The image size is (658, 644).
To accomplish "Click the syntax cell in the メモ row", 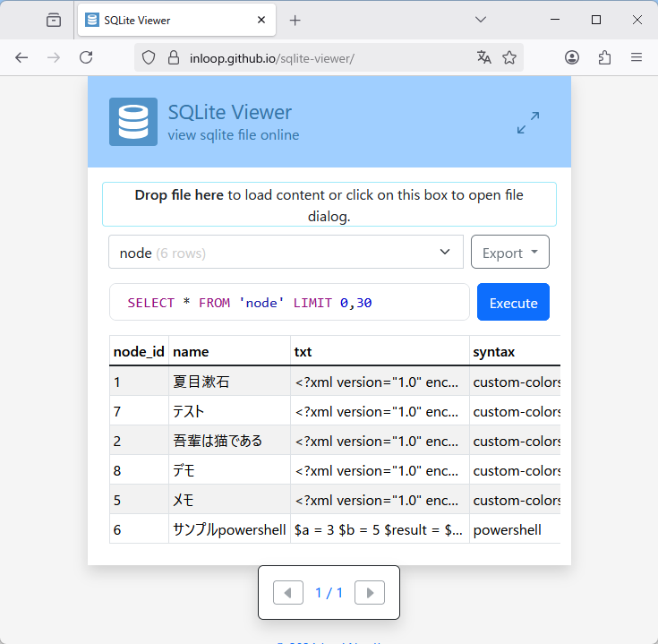I will tap(515, 500).
